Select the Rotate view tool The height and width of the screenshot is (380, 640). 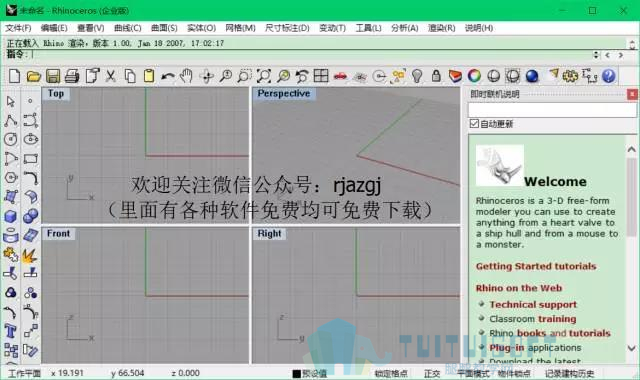coord(207,76)
